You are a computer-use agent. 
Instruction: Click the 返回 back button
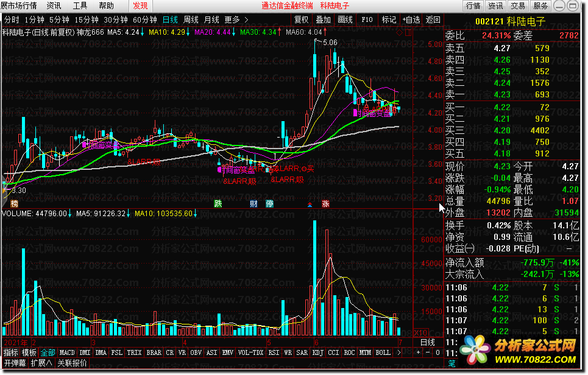(433, 19)
